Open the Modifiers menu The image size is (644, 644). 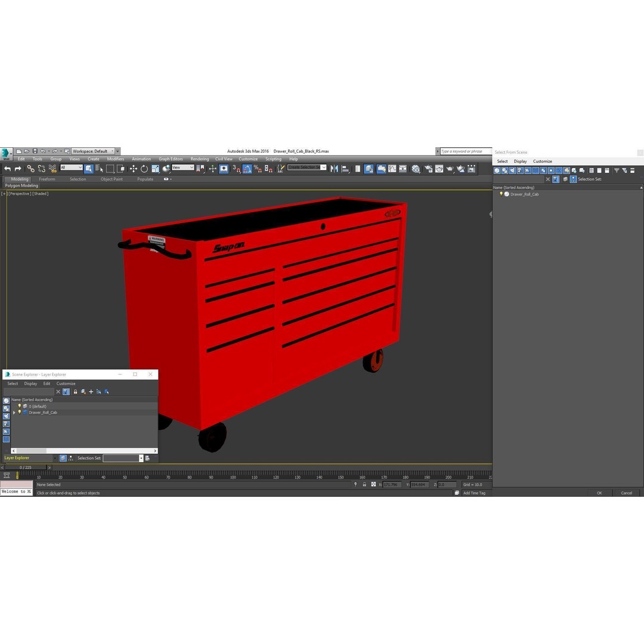pos(116,159)
